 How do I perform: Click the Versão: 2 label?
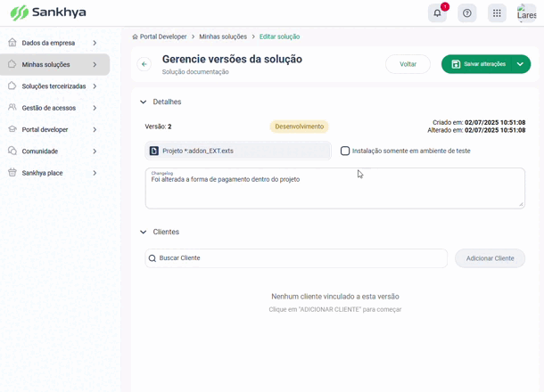[158, 127]
